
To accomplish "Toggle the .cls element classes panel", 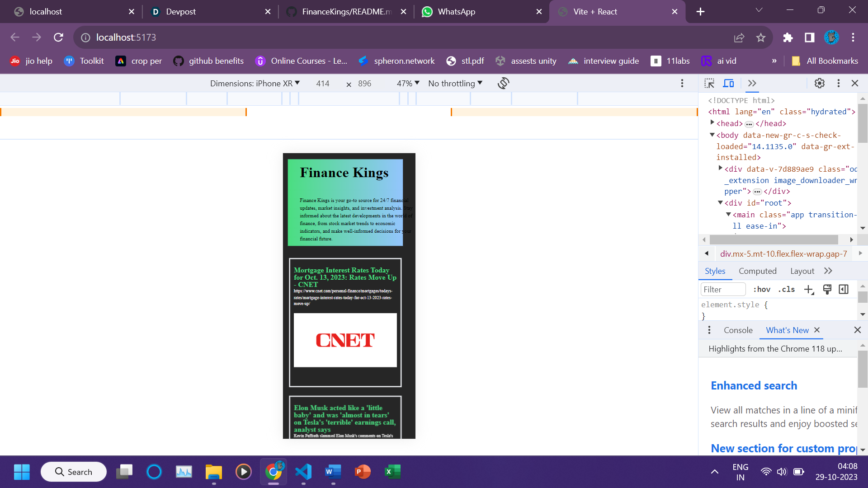I will click(786, 290).
